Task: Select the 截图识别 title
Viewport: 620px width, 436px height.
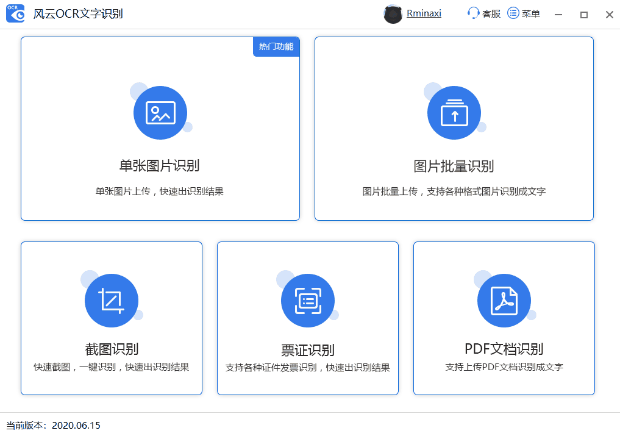Action: 112,349
